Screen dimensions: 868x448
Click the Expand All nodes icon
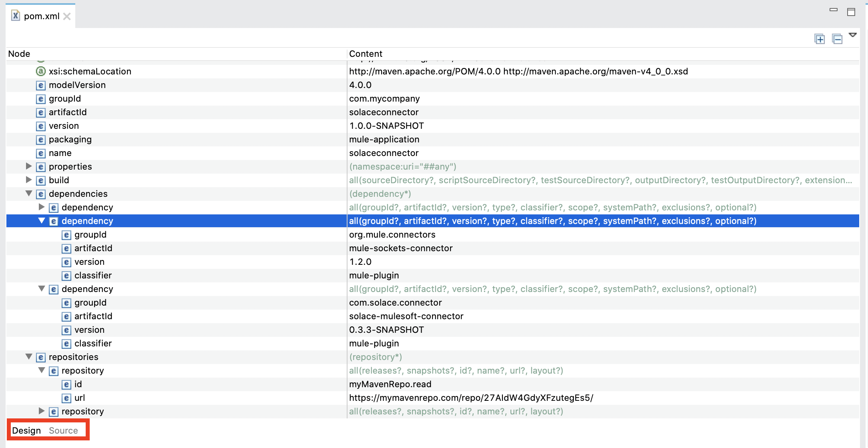[x=820, y=39]
